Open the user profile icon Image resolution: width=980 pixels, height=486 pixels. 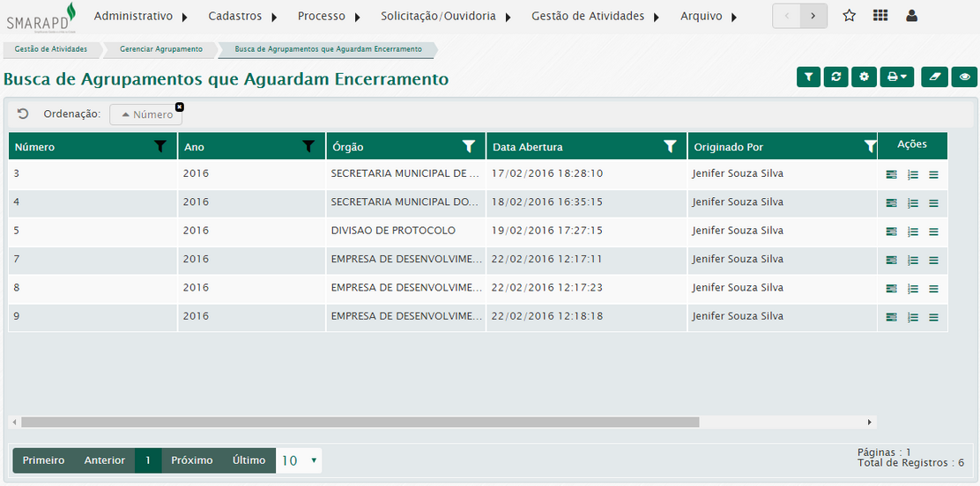(x=911, y=16)
